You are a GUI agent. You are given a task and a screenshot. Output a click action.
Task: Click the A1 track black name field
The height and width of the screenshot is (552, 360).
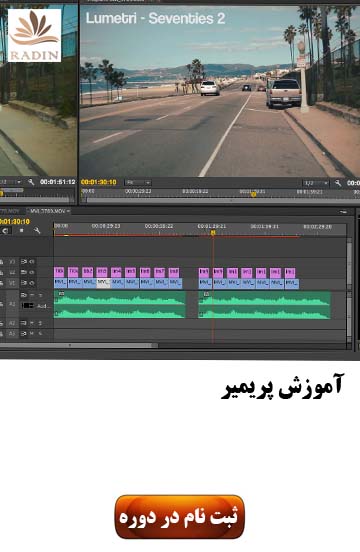[x=28, y=306]
